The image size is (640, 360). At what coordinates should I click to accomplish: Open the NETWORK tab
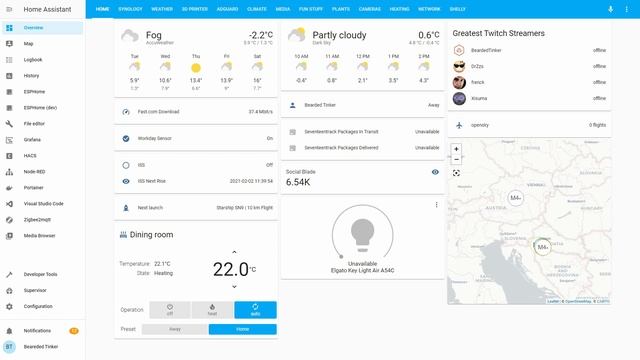point(429,9)
